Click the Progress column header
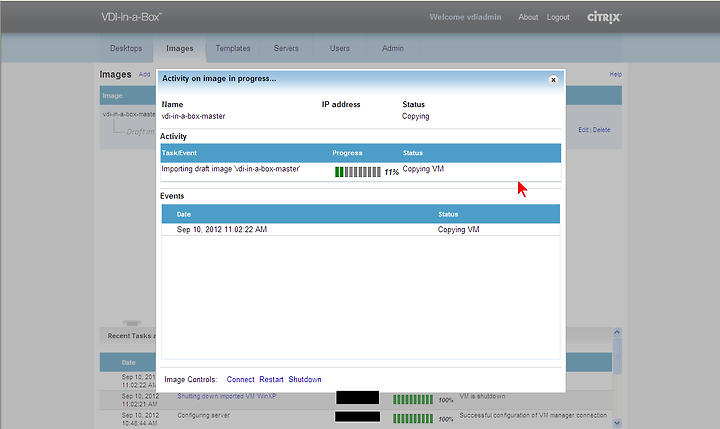The width and height of the screenshot is (720, 429). click(x=347, y=153)
